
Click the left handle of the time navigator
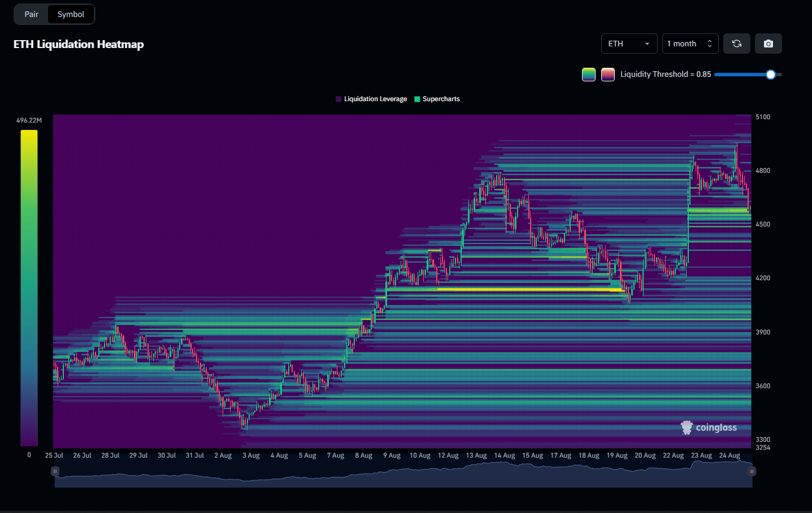(55, 471)
